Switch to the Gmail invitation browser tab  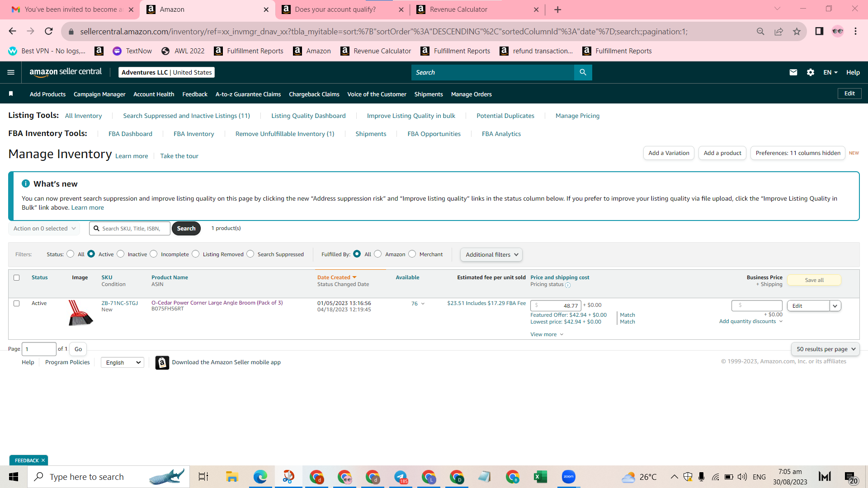72,9
